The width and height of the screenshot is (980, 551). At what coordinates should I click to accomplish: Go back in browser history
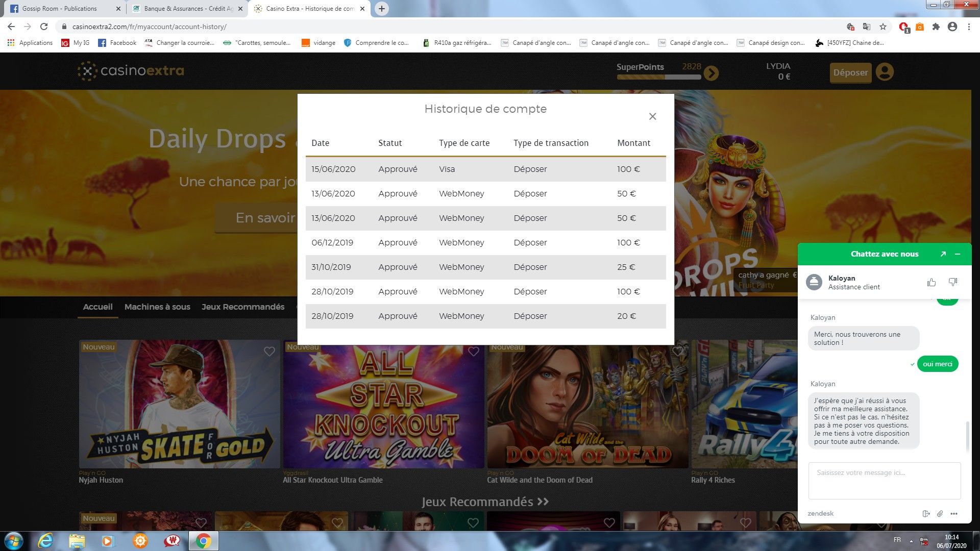11,27
